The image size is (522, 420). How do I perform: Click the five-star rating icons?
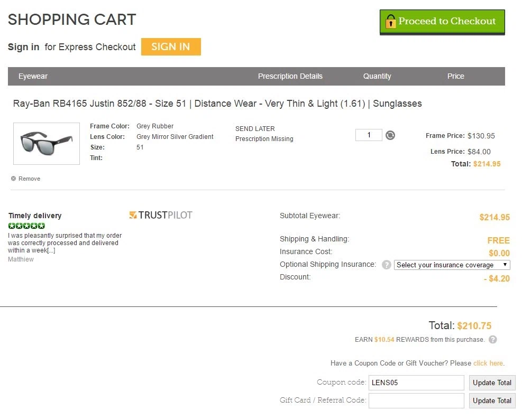26,226
